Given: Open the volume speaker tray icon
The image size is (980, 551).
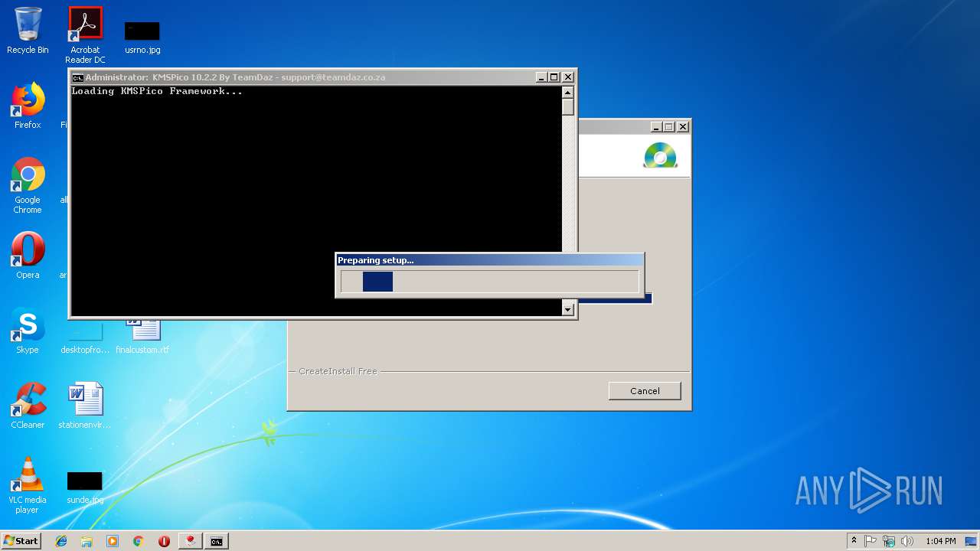Looking at the screenshot, I should tap(907, 541).
